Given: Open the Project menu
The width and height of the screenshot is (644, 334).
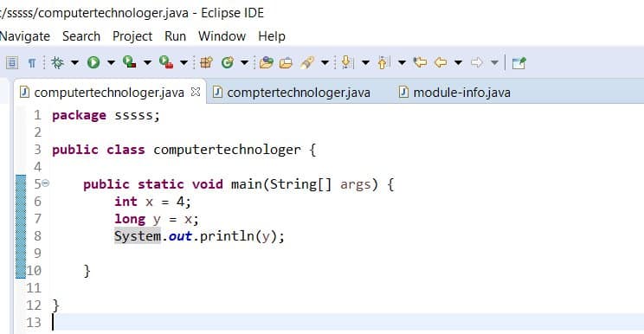Looking at the screenshot, I should pyautogui.click(x=132, y=36).
